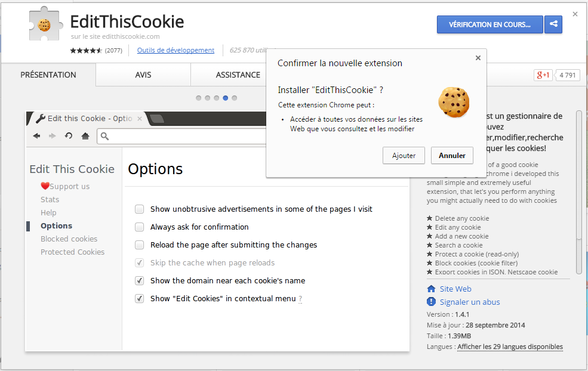Image resolution: width=588 pixels, height=371 pixels.
Task: Click the star rating icons
Action: click(86, 50)
